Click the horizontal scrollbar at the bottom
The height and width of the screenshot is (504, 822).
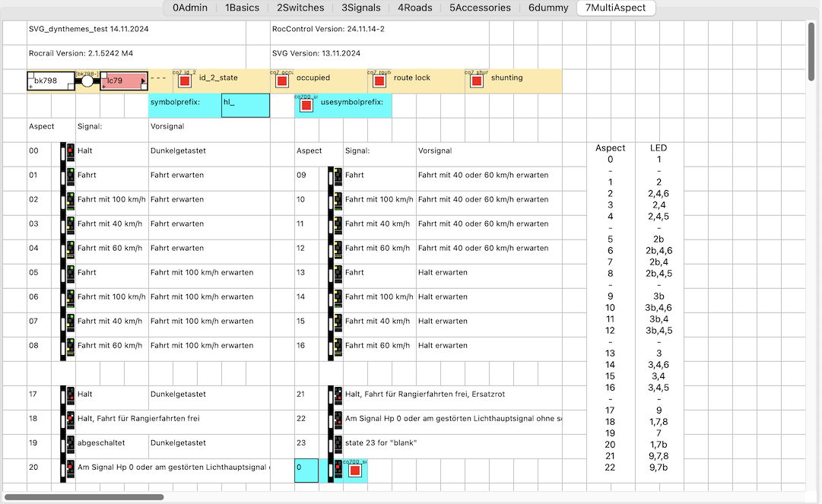pos(84,497)
